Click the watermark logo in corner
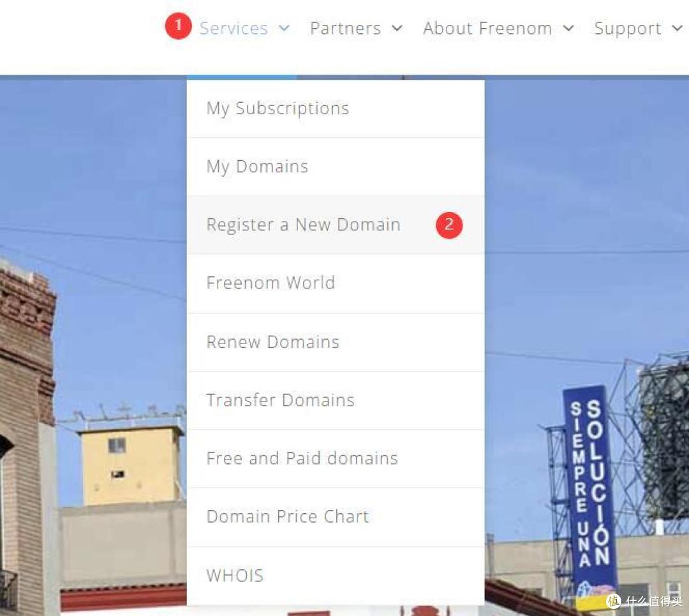The image size is (689, 616). [x=644, y=601]
